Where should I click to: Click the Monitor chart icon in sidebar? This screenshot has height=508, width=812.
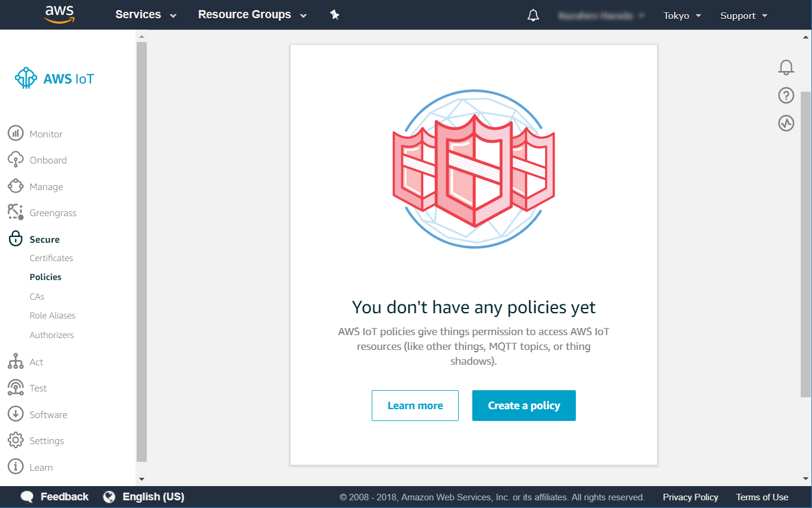coord(15,134)
